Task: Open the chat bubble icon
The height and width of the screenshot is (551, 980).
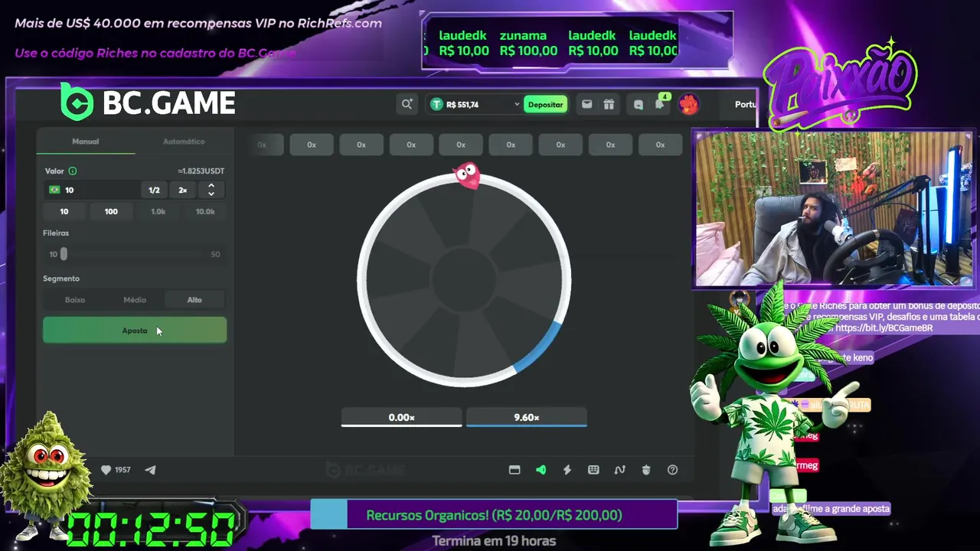Action: [x=639, y=105]
